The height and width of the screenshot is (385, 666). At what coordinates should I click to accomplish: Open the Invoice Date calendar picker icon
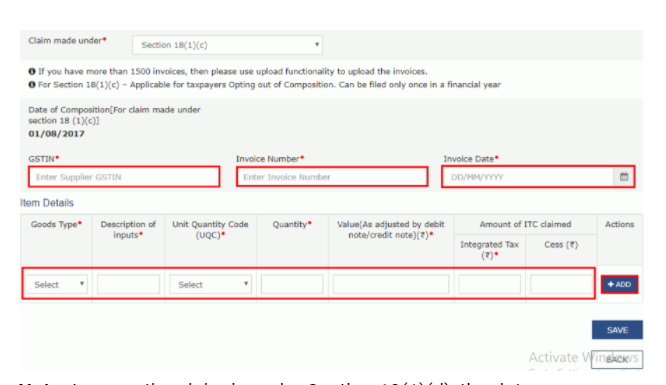(624, 177)
